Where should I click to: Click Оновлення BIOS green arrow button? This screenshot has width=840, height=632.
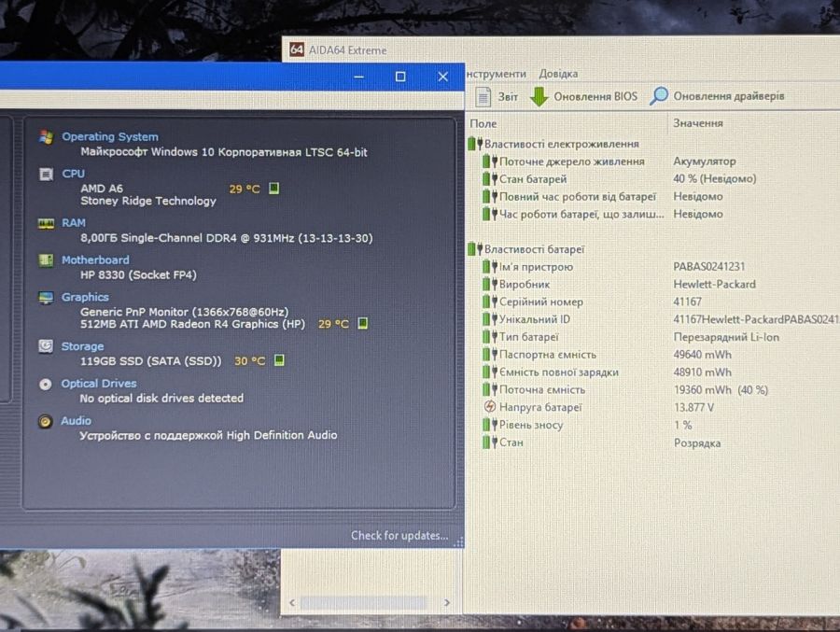pos(583,96)
